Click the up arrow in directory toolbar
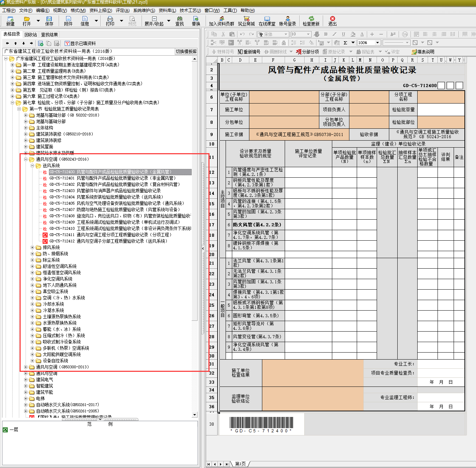 pyautogui.click(x=15, y=43)
